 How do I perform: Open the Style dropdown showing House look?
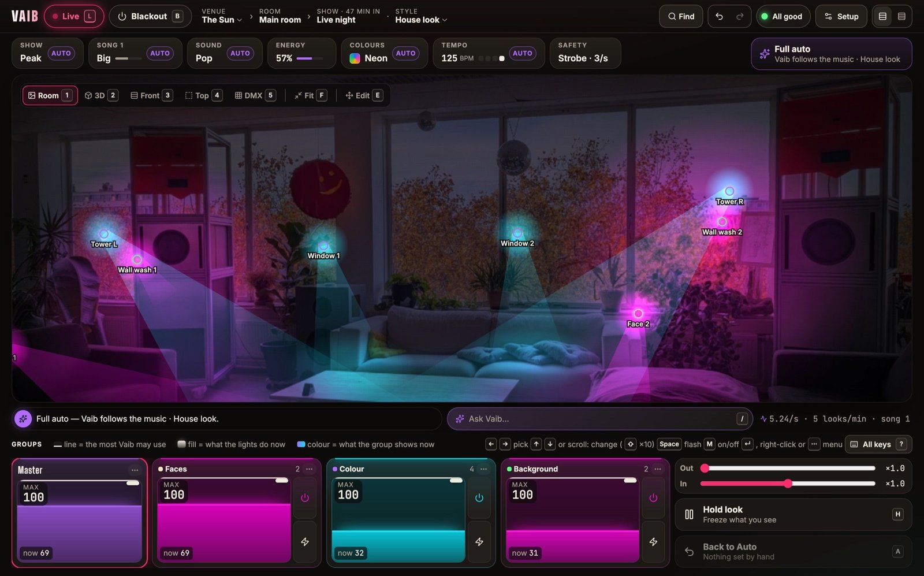[x=421, y=16]
